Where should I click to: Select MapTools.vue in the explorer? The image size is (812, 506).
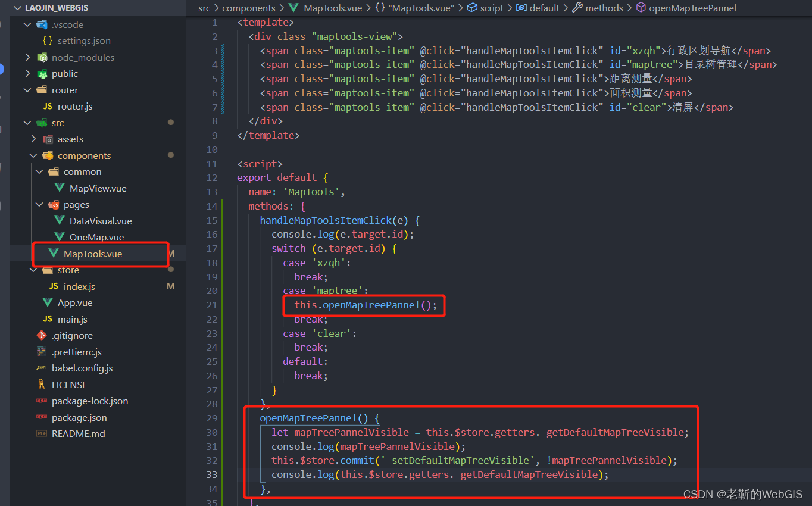93,254
